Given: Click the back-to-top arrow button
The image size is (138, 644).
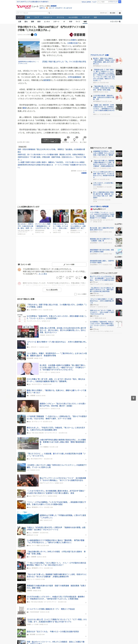Looking at the screenshot, I should [x=133, y=398].
